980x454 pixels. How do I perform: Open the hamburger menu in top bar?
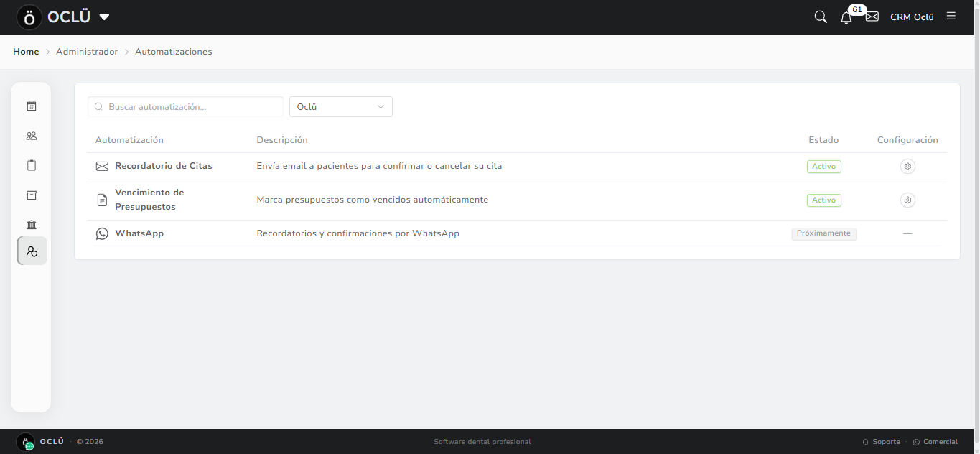(x=951, y=16)
